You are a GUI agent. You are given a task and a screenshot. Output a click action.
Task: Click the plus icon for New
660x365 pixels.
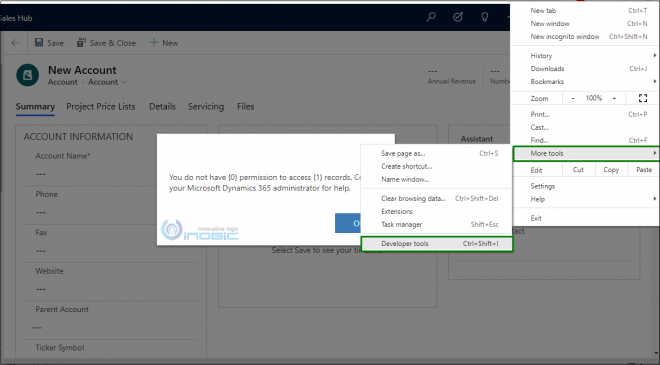pos(154,43)
